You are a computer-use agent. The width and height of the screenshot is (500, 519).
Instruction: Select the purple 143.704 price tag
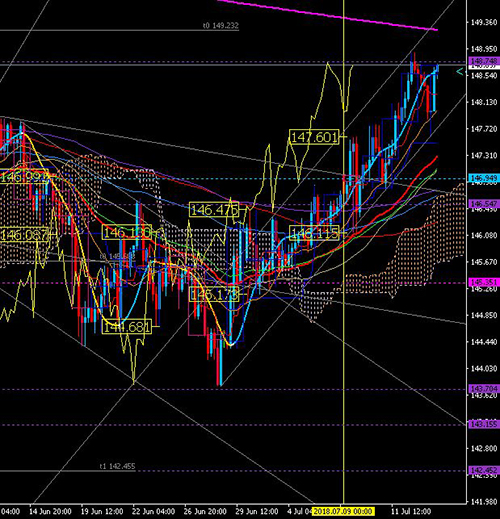pyautogui.click(x=484, y=389)
